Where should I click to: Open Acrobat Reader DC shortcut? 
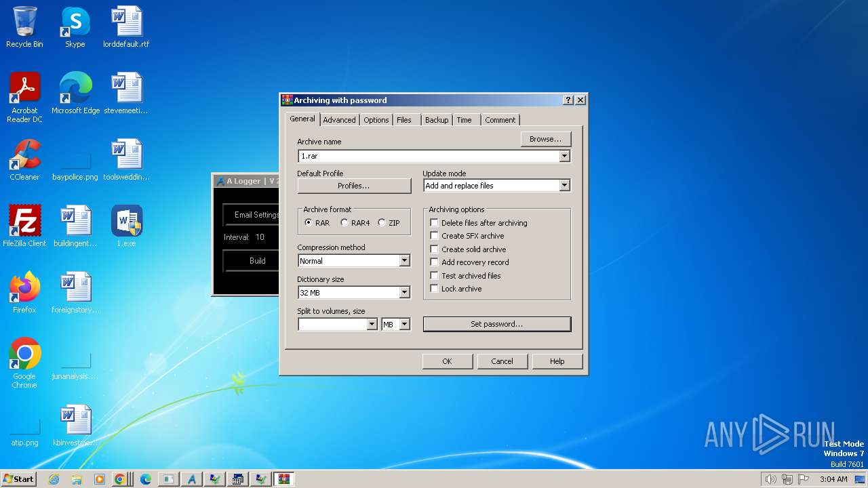[x=24, y=98]
